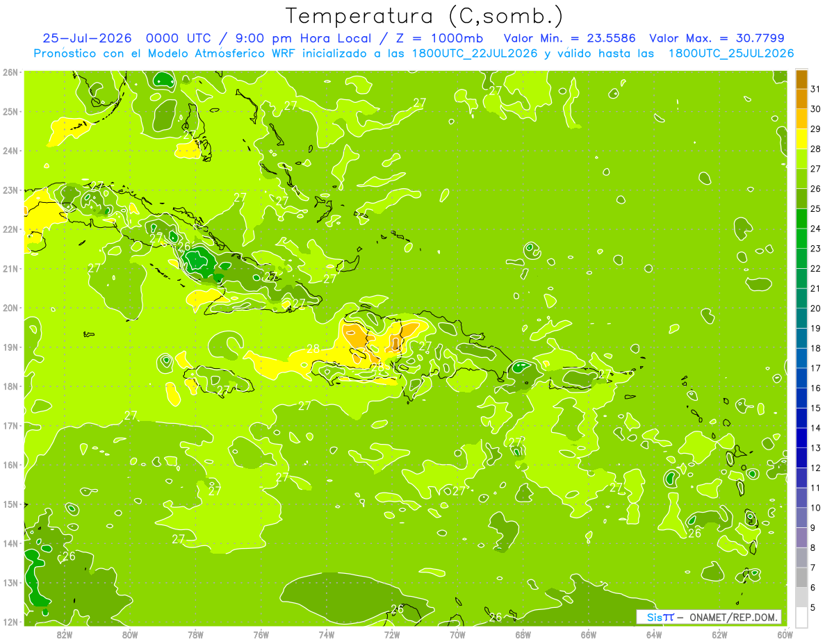Click the '68W' longitude axis label
The height and width of the screenshot is (644, 834).
(523, 634)
